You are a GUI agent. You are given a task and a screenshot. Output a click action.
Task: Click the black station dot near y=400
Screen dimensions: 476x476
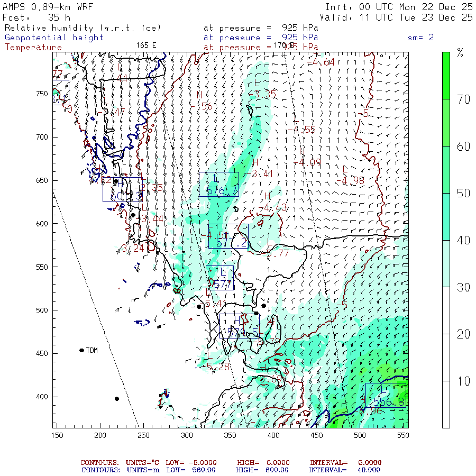tap(117, 399)
